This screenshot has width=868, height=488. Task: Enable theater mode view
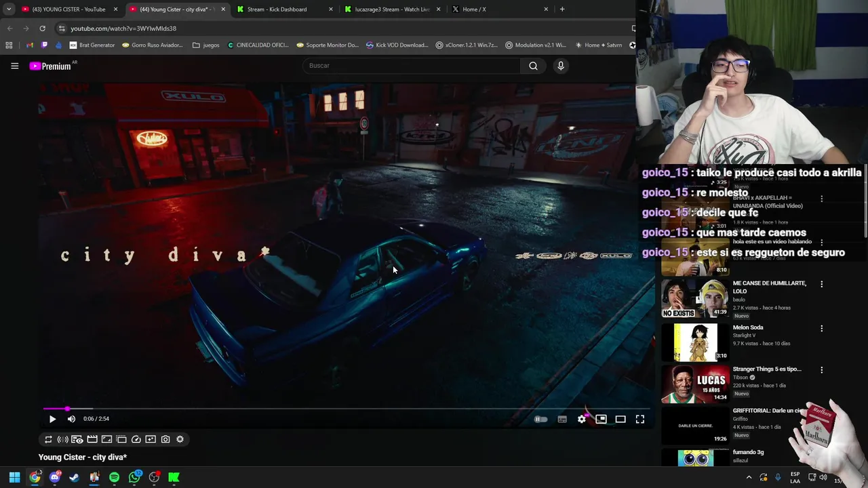620,419
